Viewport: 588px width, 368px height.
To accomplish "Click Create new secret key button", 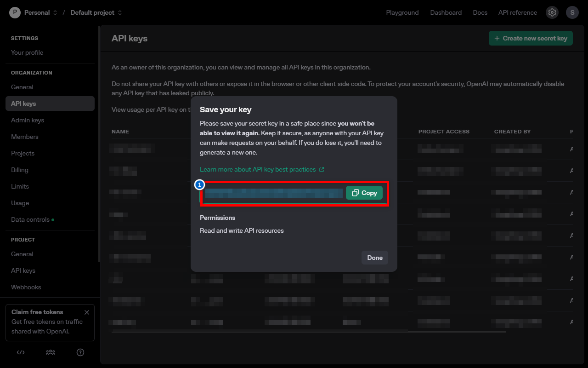I will point(531,38).
